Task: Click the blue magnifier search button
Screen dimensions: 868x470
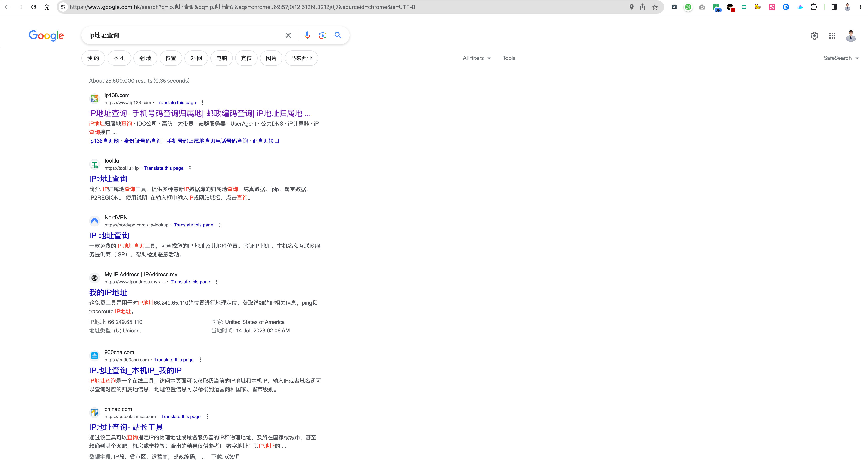Action: pyautogui.click(x=338, y=35)
